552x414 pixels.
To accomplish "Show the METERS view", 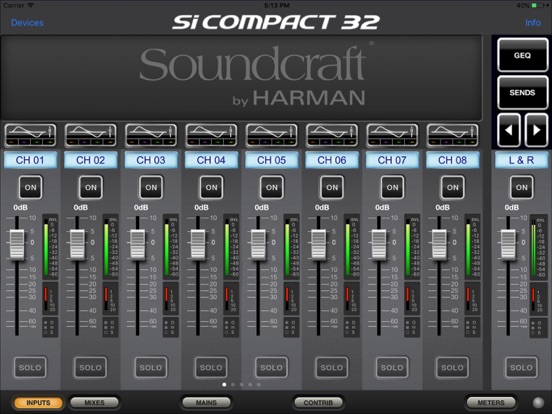I will (x=491, y=402).
